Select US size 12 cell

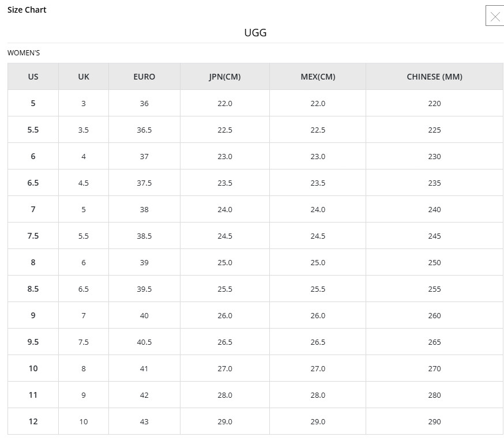[x=33, y=421]
